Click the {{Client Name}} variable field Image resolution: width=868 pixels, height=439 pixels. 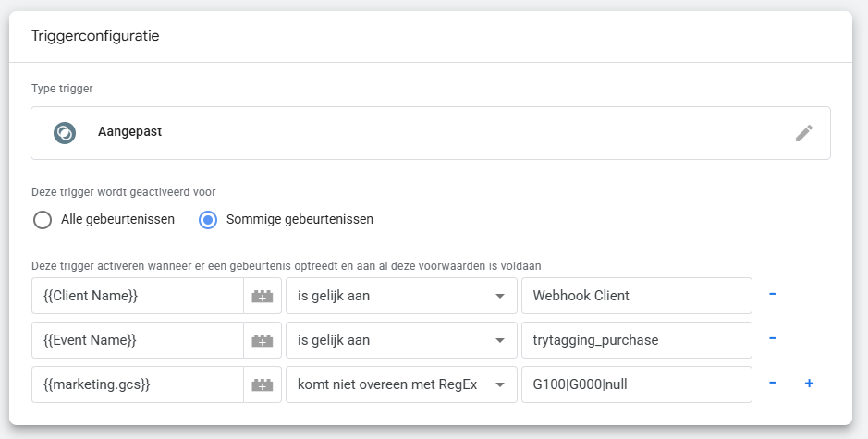137,296
